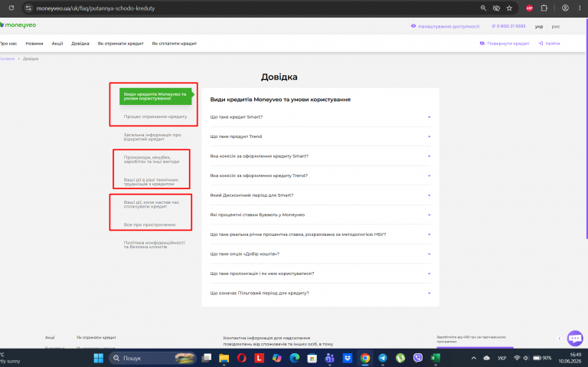Viewport: 588px width, 367px height.
Task: Open Microsoft Store from taskbar
Action: (x=312, y=358)
